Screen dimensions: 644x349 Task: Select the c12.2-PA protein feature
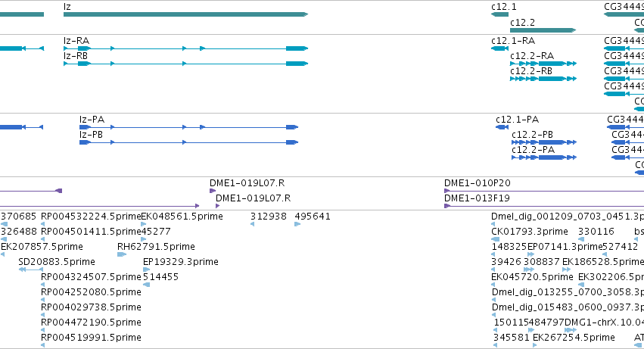[544, 157]
